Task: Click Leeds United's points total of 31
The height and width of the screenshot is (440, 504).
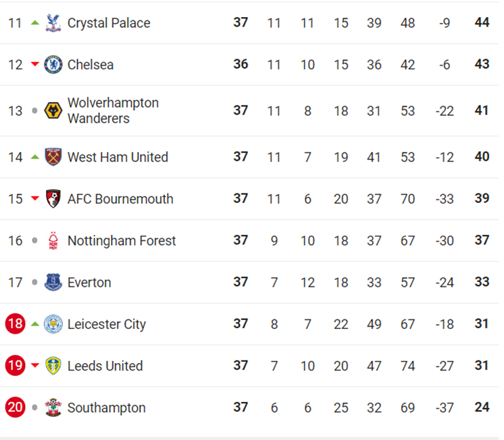Action: (x=482, y=366)
